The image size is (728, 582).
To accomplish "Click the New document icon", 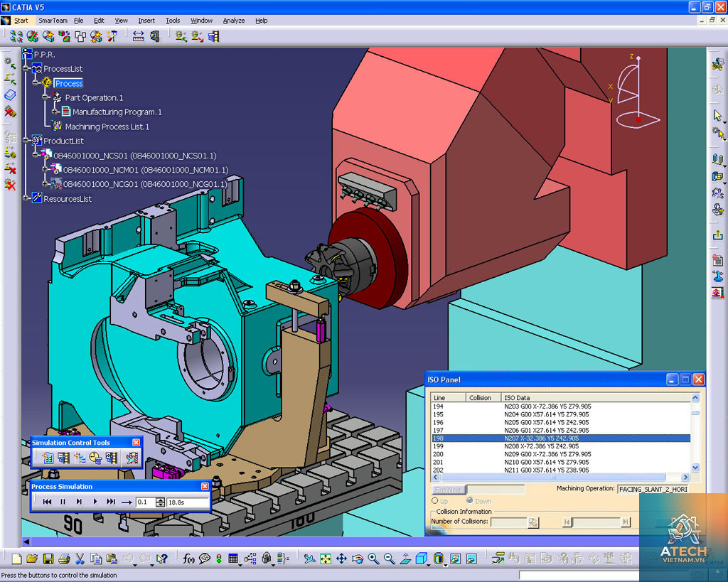I will pos(17,559).
